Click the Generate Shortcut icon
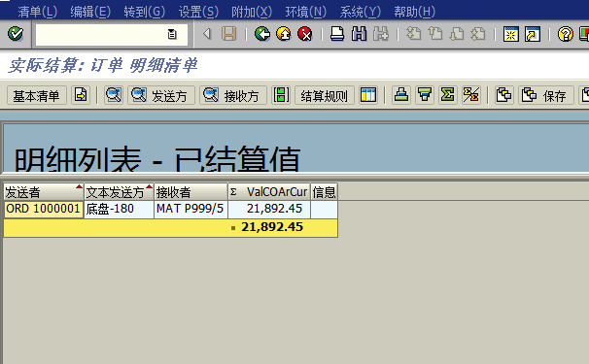Screen dimensions: 589x364 533,34
